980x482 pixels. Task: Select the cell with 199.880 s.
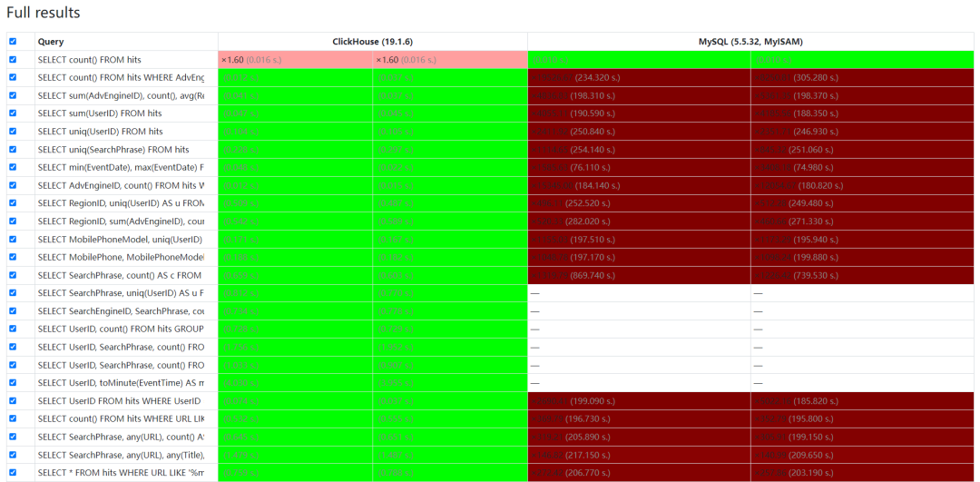click(863, 257)
